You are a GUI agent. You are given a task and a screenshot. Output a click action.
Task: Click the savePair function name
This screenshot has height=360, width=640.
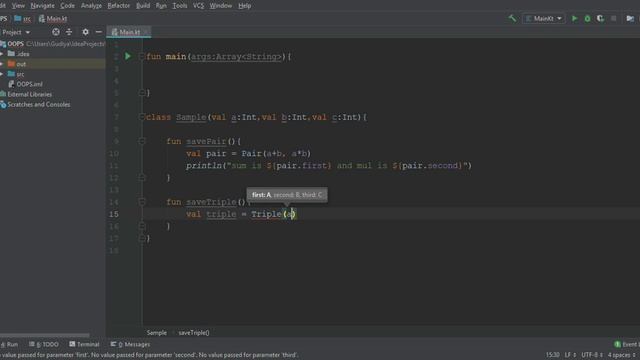point(206,141)
